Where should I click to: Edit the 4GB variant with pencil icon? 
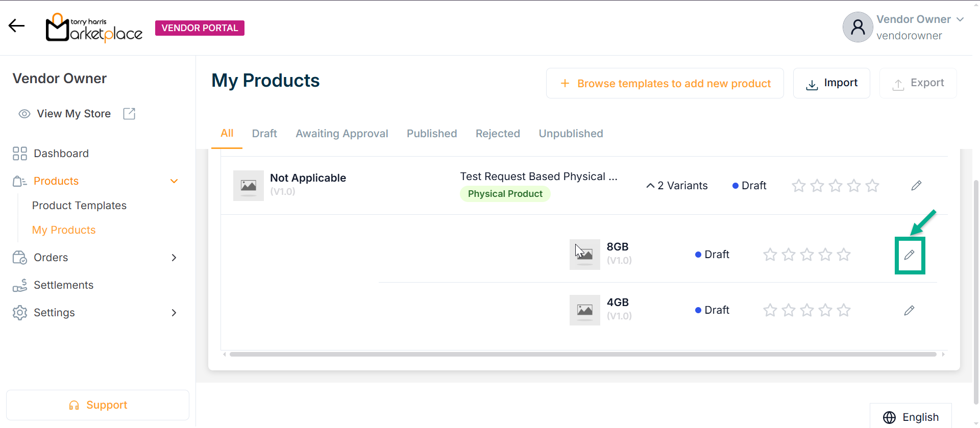909,310
